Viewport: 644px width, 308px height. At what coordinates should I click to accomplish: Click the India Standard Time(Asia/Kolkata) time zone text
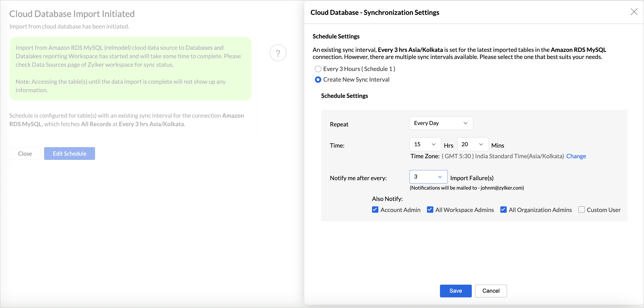click(519, 156)
